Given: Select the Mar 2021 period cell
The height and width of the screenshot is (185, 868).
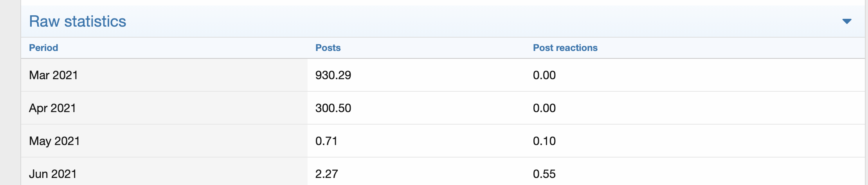Looking at the screenshot, I should 54,75.
